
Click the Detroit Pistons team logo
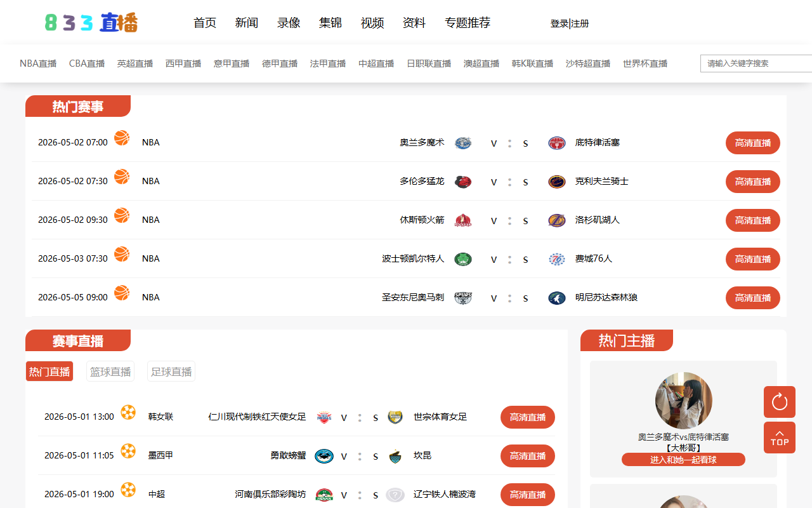(x=557, y=143)
